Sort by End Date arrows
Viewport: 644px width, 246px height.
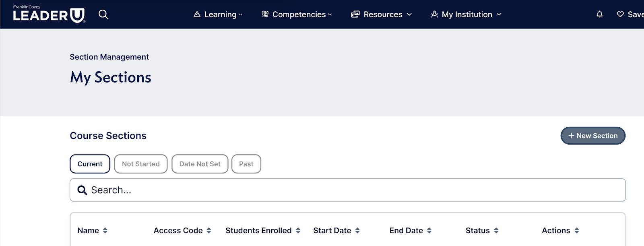point(429,231)
